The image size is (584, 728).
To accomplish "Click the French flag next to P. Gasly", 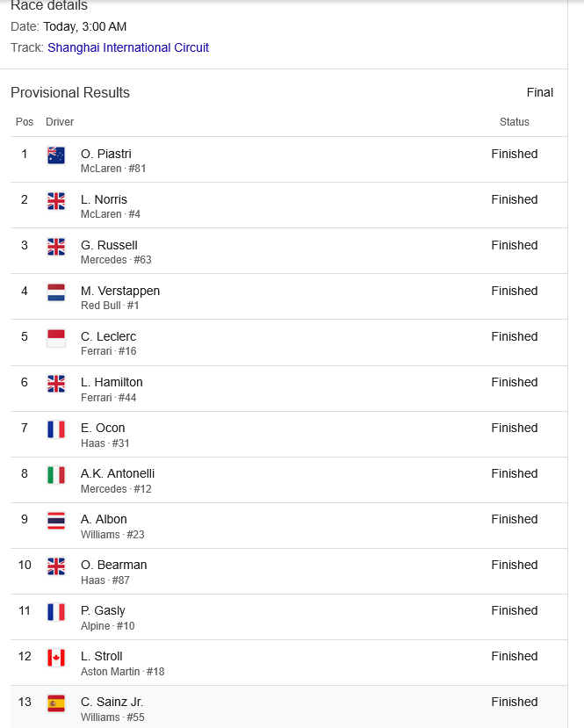I will 56,611.
